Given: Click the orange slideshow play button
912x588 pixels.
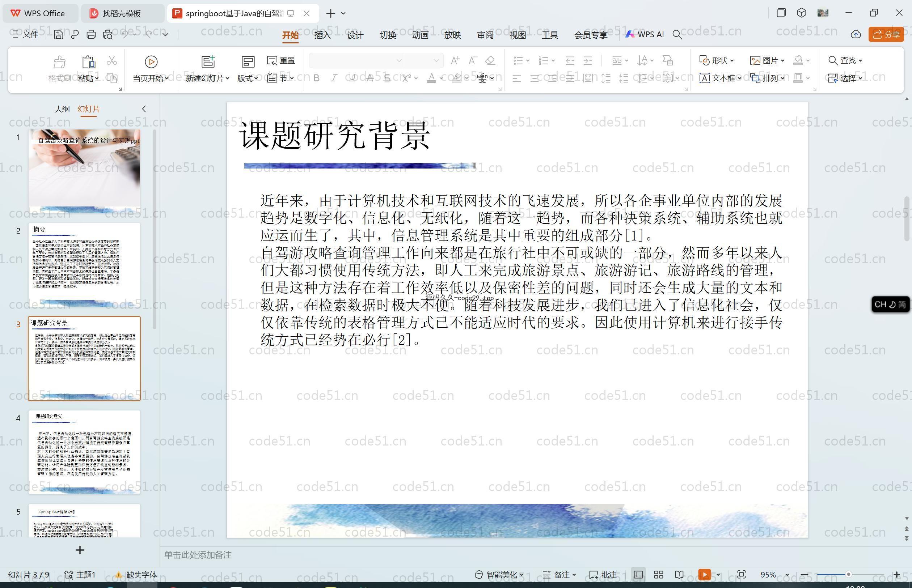Looking at the screenshot, I should pyautogui.click(x=705, y=575).
